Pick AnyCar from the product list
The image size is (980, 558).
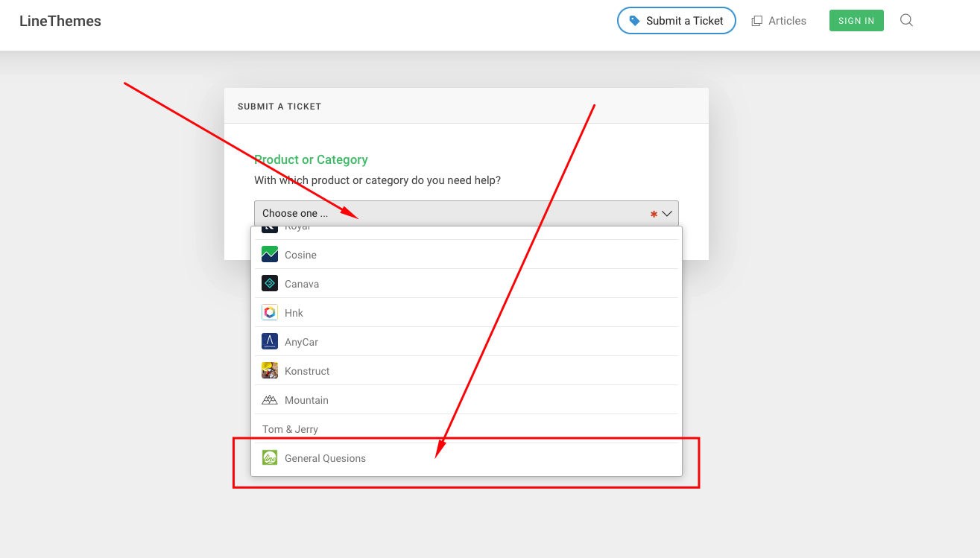(x=467, y=342)
